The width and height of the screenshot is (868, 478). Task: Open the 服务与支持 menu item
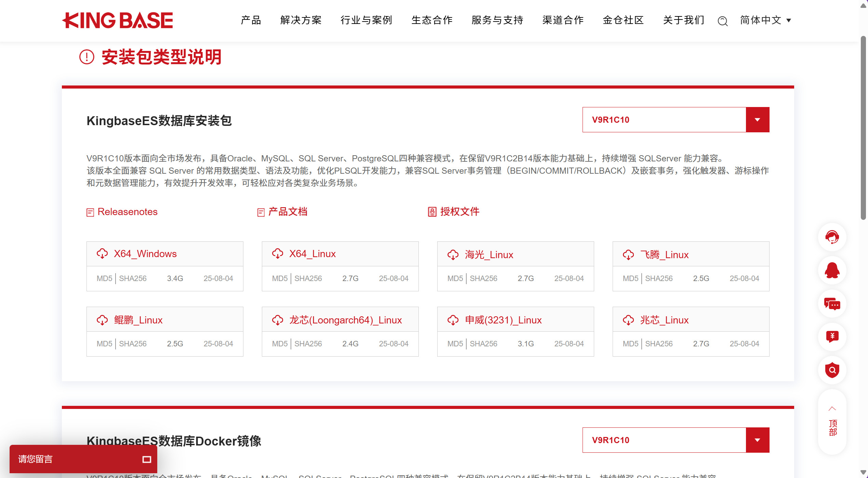pos(497,20)
